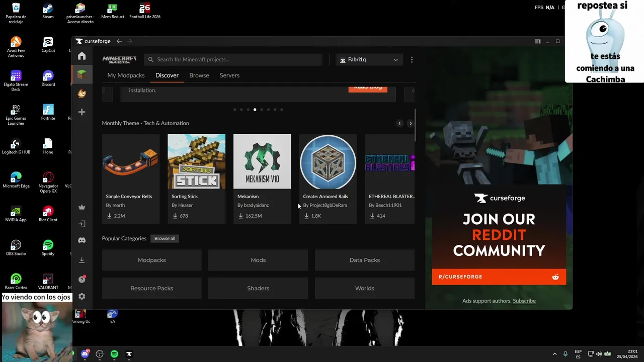Open the downloads icon in the CurseForge sidebar
This screenshot has width=644, height=362.
pos(82,260)
